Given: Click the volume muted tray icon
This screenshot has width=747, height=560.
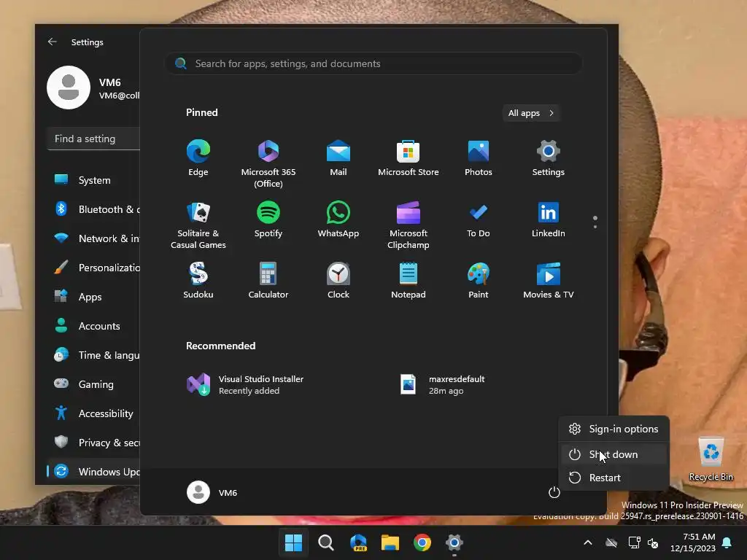Looking at the screenshot, I should pos(653,542).
